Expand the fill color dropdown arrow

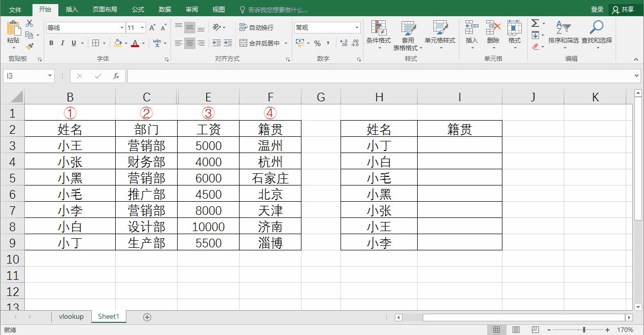(x=125, y=44)
